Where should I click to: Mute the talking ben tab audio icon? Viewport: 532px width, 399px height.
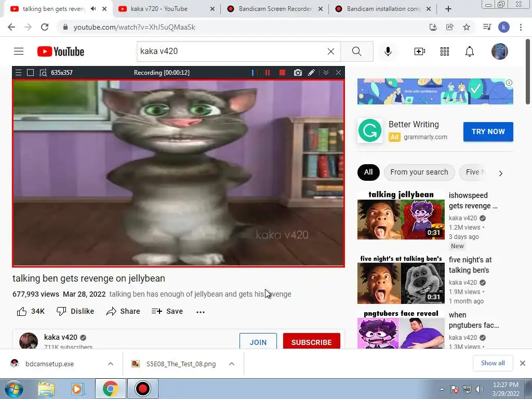(94, 9)
